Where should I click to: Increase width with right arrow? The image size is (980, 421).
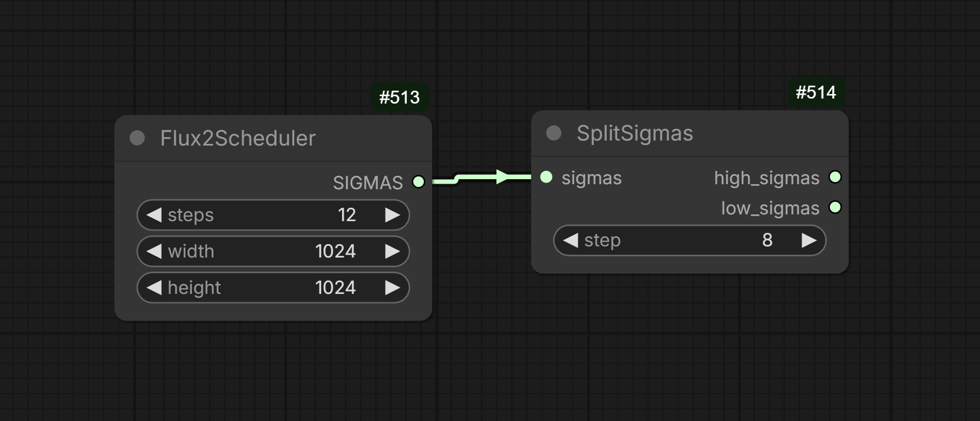392,251
